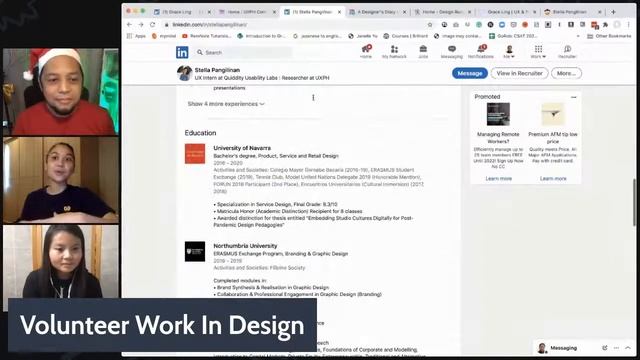Select Santa-hat man's video tile

pyautogui.click(x=61, y=91)
